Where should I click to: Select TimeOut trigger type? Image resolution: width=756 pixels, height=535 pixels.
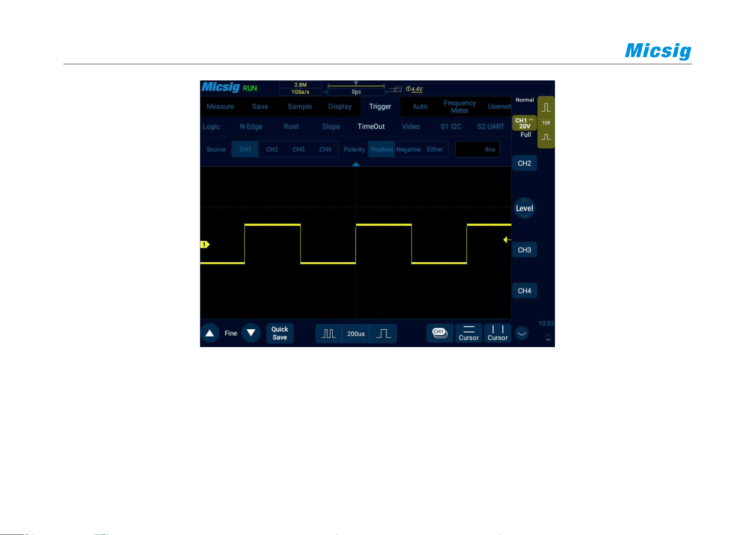tap(371, 126)
